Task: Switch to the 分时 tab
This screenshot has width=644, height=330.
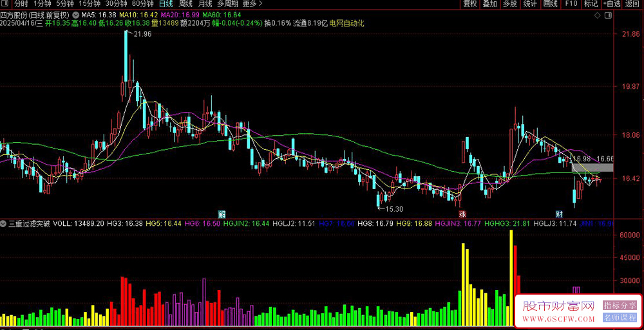Action: pyautogui.click(x=20, y=4)
